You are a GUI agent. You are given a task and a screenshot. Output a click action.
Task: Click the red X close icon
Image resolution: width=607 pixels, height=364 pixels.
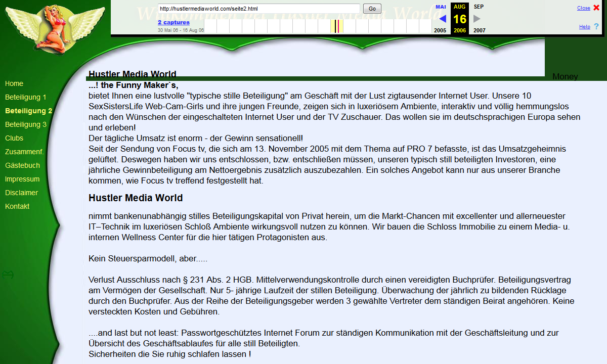596,8
